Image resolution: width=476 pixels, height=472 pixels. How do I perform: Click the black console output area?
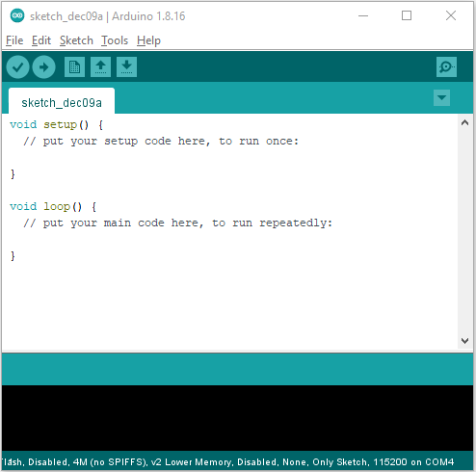tap(237, 418)
